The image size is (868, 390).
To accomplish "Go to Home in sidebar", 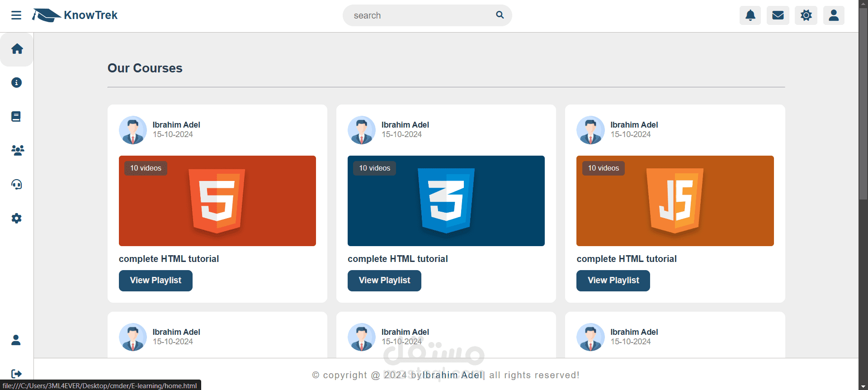I will 17,49.
